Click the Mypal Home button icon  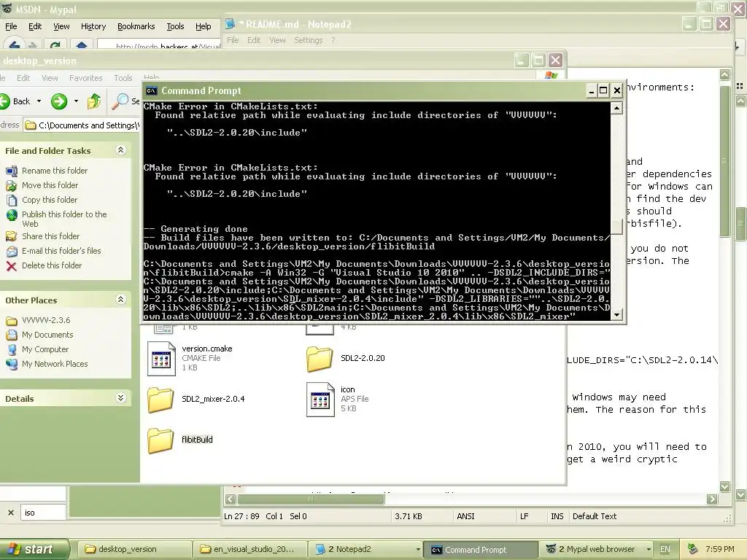pos(82,46)
